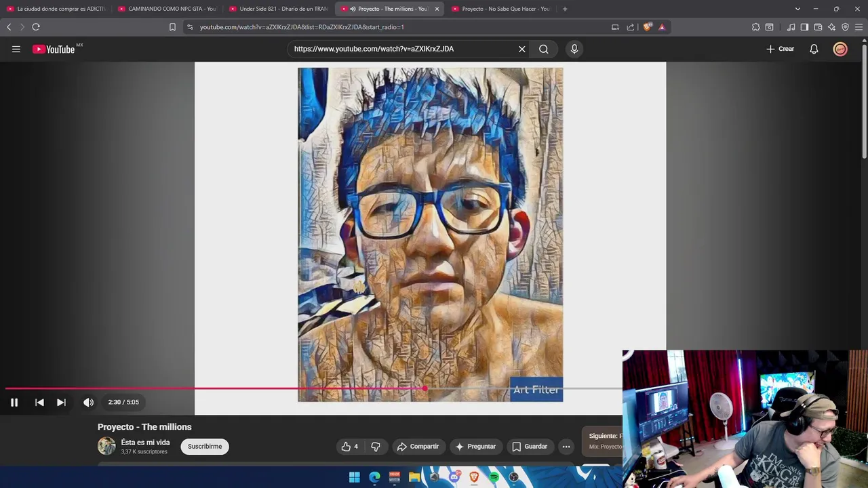868x488 pixels.
Task: View site information icon in address bar
Action: point(190,27)
